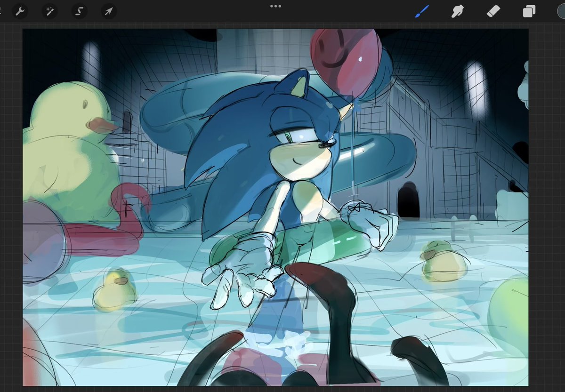
Task: Select the Brush tool
Action: 422,11
